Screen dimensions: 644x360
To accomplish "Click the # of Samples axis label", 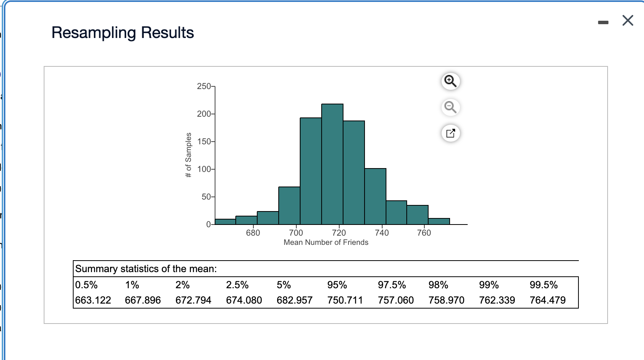I will 188,155.
